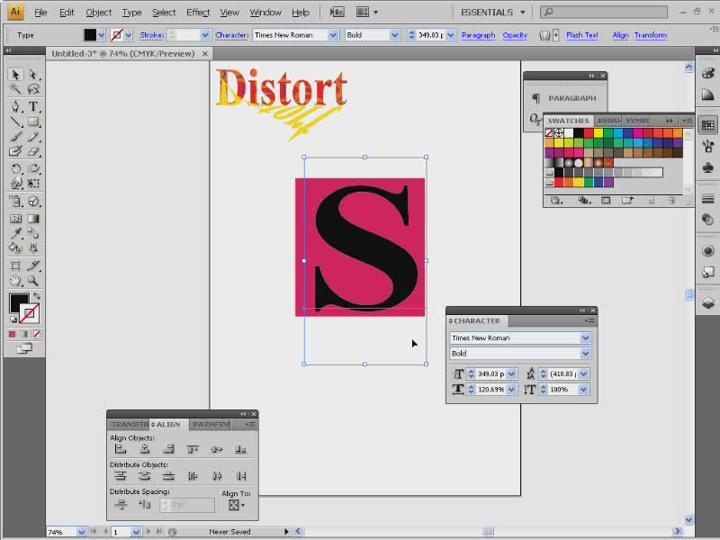Image resolution: width=720 pixels, height=540 pixels.
Task: Open the font family dropdown in control bar
Action: [x=333, y=35]
